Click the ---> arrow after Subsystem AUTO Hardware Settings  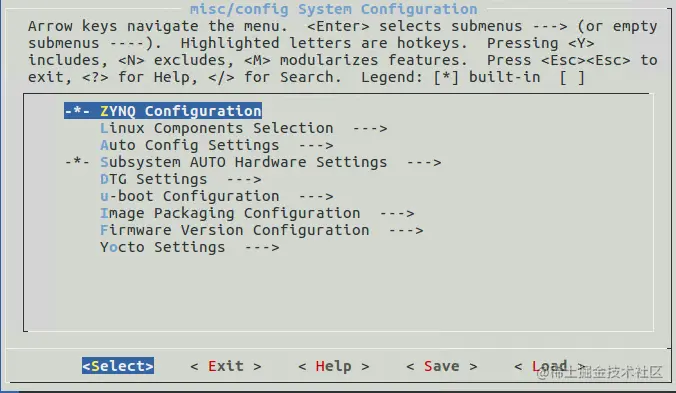[x=424, y=162]
